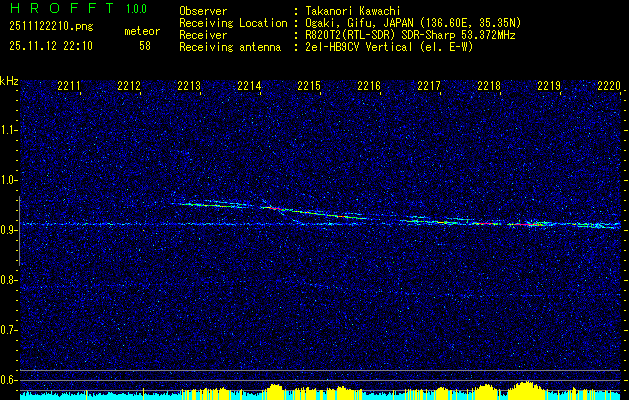Click the 2el-HB9CV Vertical antenna text
This screenshot has height=400, width=629.
click(390, 47)
